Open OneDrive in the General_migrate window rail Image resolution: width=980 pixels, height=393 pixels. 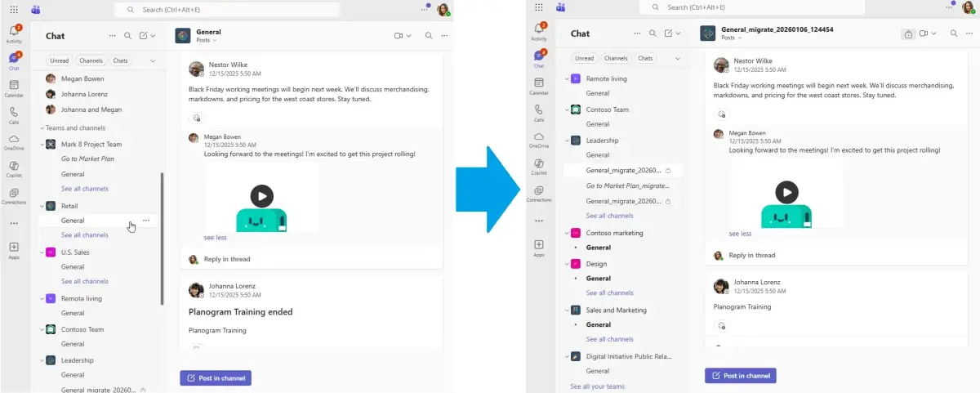539,141
